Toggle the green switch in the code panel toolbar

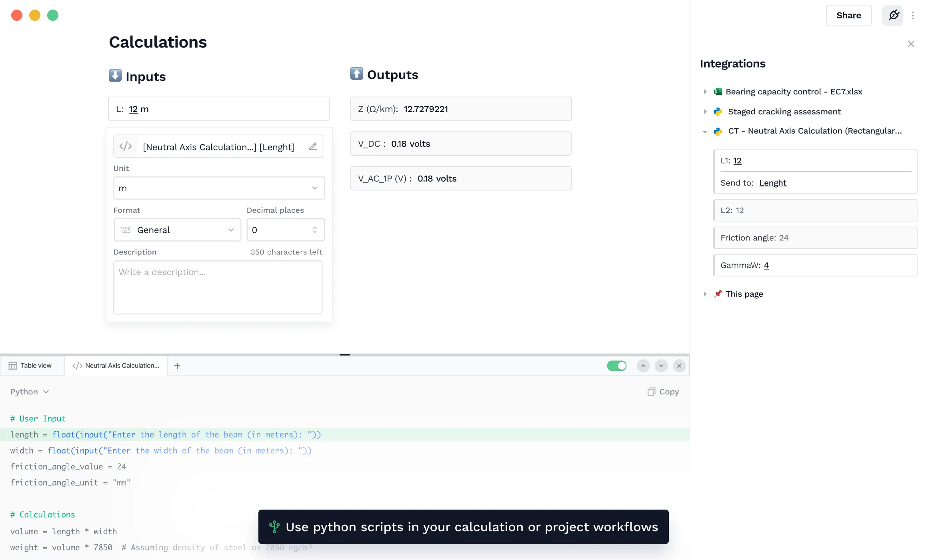(616, 365)
